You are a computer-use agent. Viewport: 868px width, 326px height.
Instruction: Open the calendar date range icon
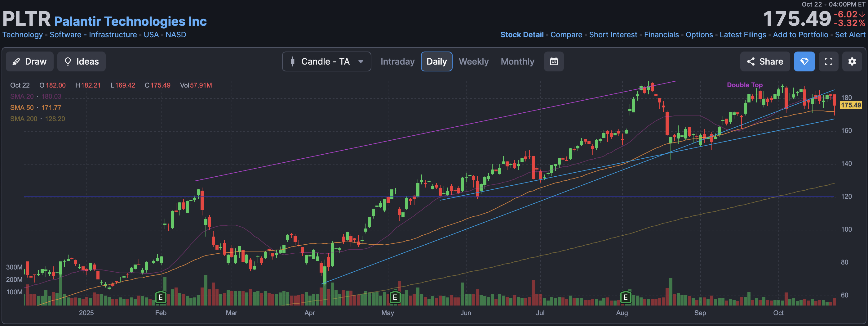point(554,61)
